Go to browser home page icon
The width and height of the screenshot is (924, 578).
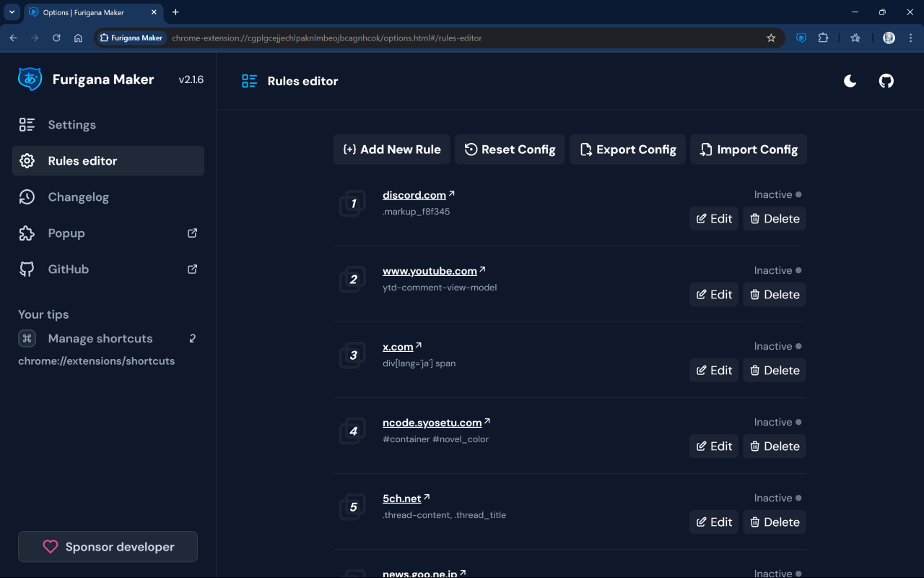[78, 38]
